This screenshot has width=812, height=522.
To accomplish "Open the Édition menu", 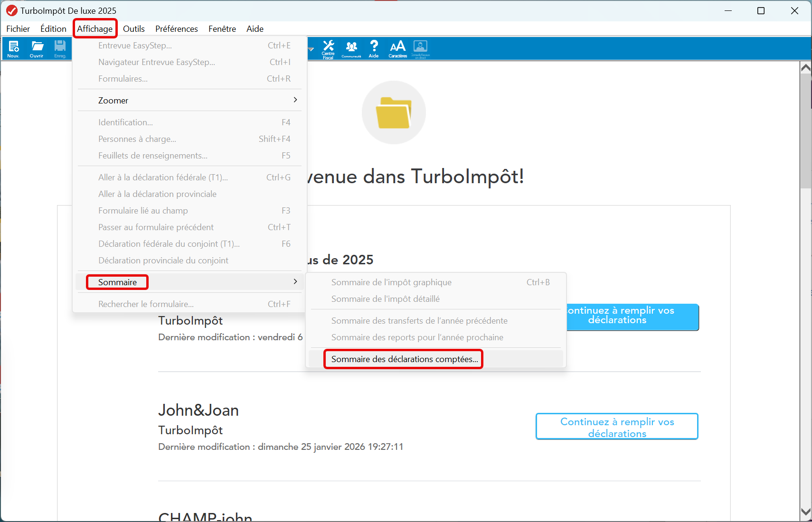I will [x=53, y=29].
